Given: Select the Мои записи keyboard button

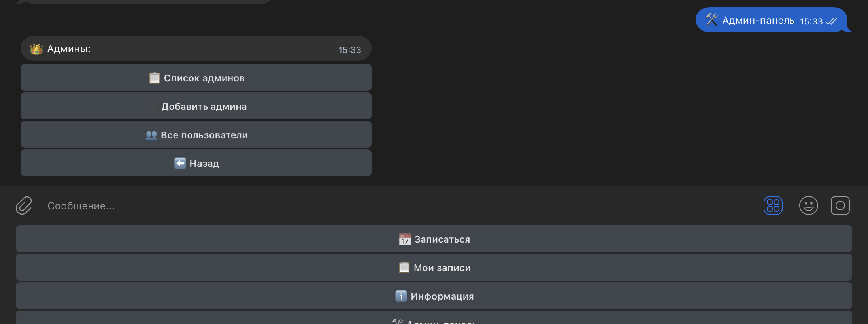Looking at the screenshot, I should [434, 267].
